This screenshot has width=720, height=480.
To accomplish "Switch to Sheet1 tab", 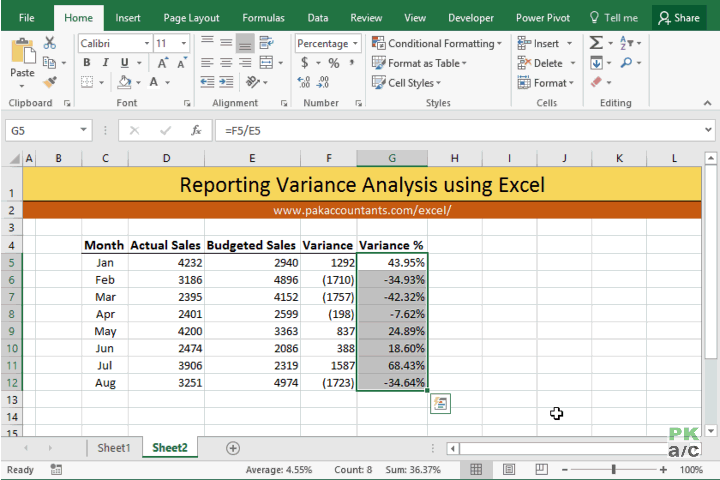I will point(114,448).
